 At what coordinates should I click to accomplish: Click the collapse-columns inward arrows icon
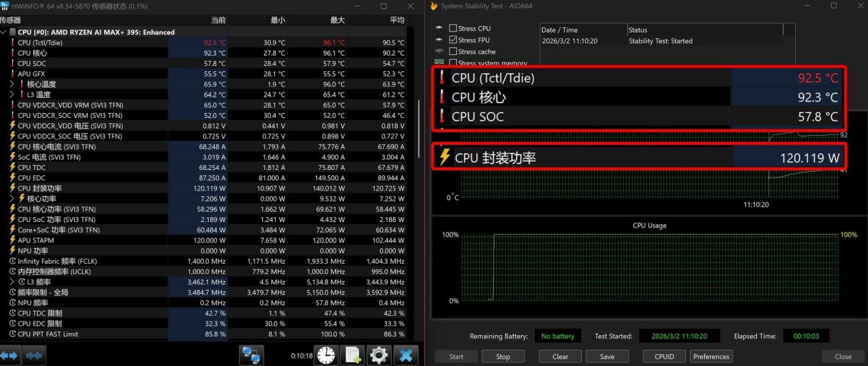pos(34,356)
